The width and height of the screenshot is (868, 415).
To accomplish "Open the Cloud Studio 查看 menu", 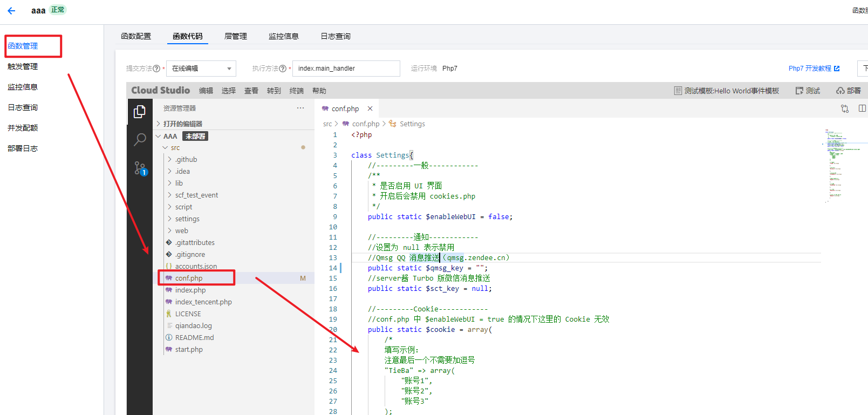I will click(x=251, y=91).
